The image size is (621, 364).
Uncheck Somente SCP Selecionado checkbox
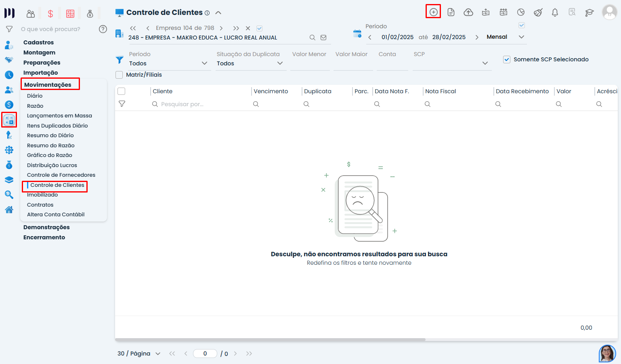(507, 59)
